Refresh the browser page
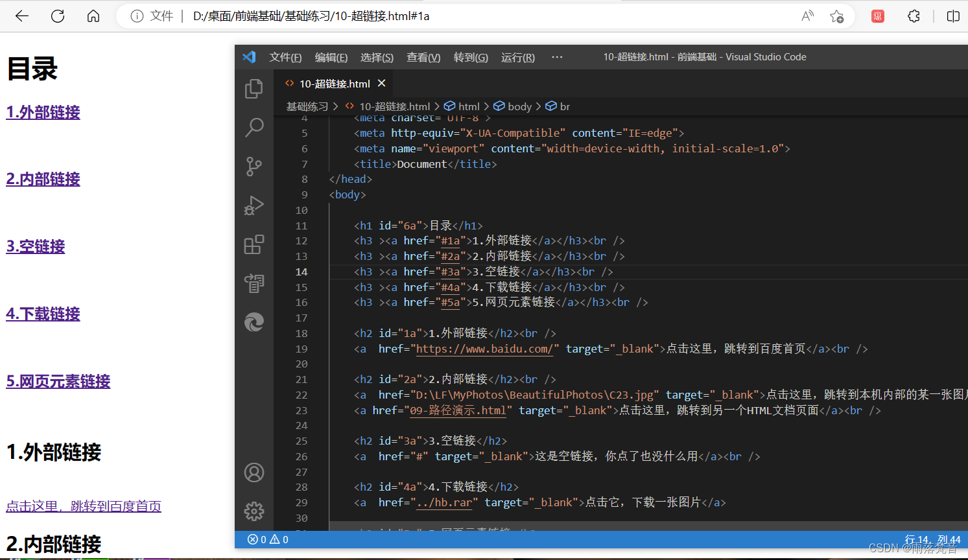This screenshot has height=560, width=968. pyautogui.click(x=58, y=16)
